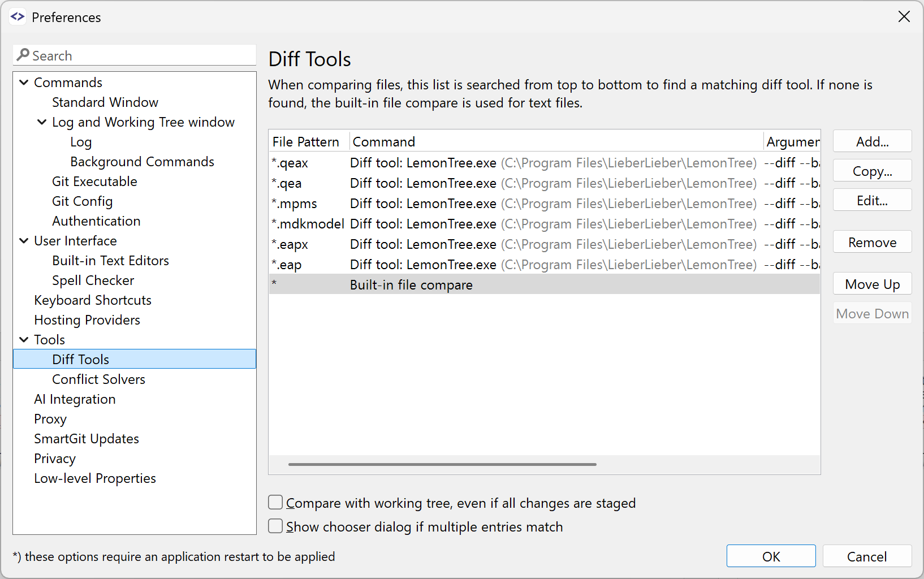Viewport: 924px width, 579px height.
Task: Open the Keyboard Shortcuts settings page
Action: point(92,300)
